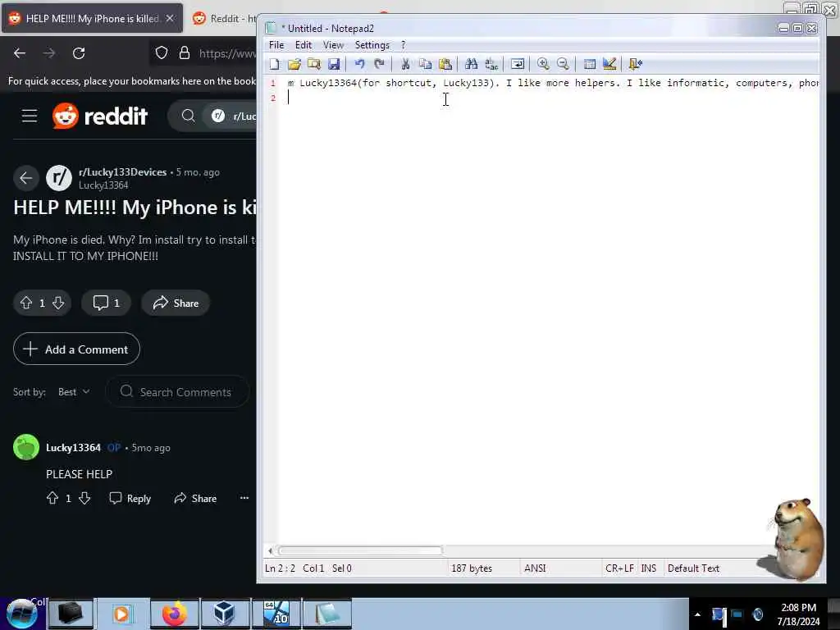
Task: Zoom out on Notepad2 text
Action: 563,64
